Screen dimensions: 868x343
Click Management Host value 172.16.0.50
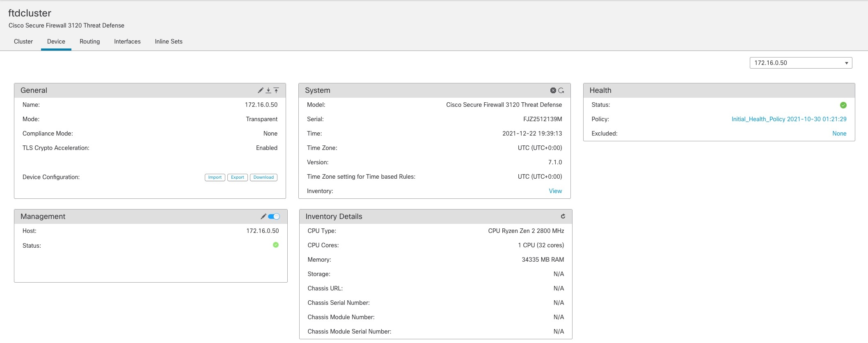[262, 231]
